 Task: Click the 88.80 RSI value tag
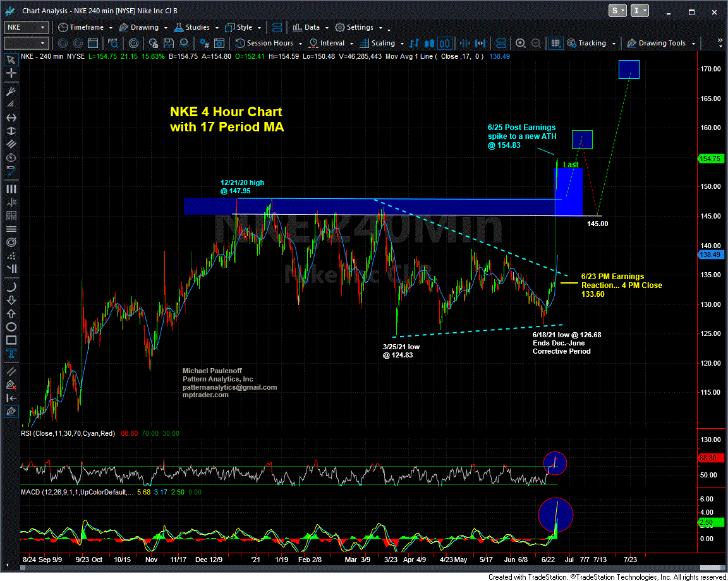point(710,458)
